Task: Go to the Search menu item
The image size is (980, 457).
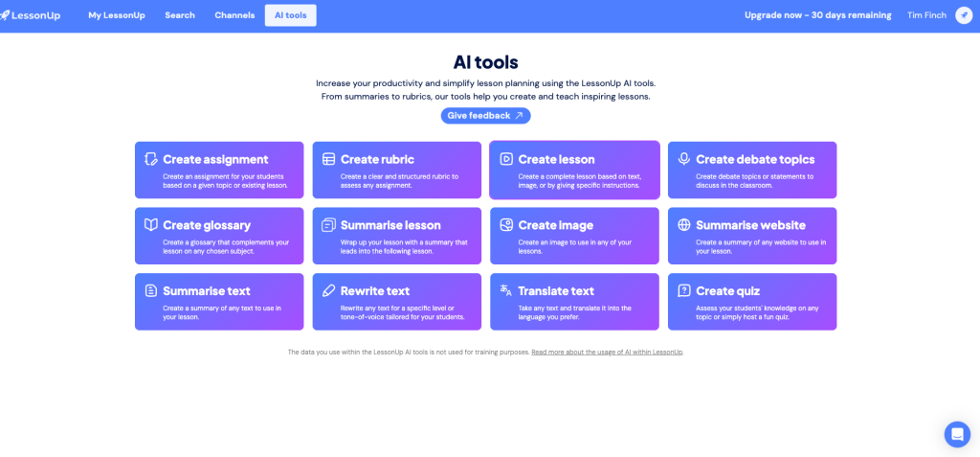Action: (x=180, y=15)
